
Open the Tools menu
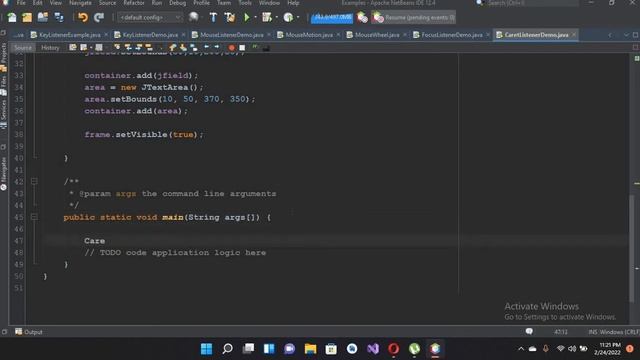[245, 3]
